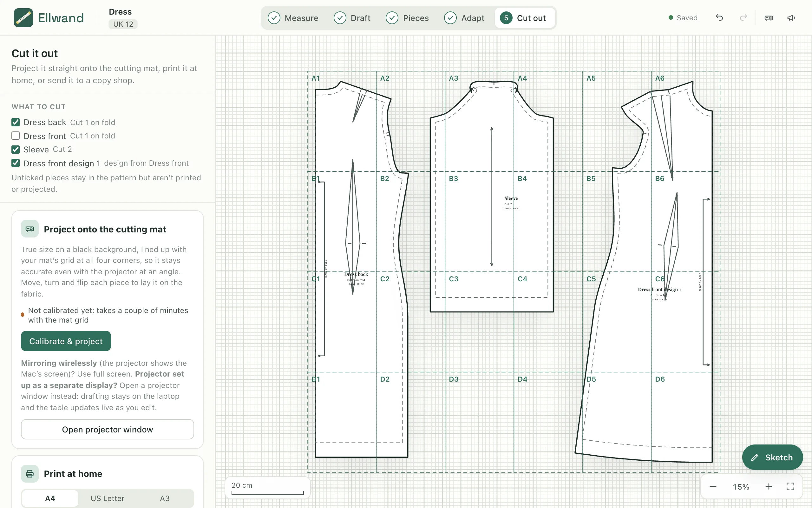This screenshot has height=508, width=812.
Task: Untick the Dress back checkbox
Action: 16,122
